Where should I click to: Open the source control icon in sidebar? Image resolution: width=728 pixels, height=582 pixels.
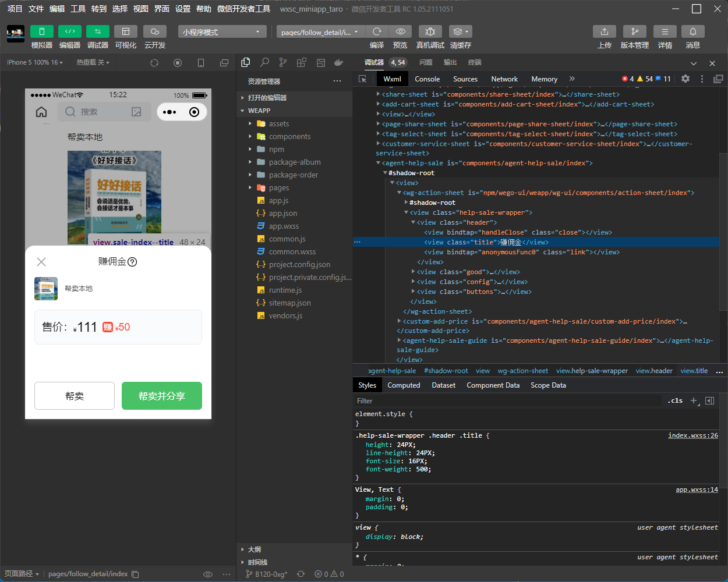(x=283, y=62)
